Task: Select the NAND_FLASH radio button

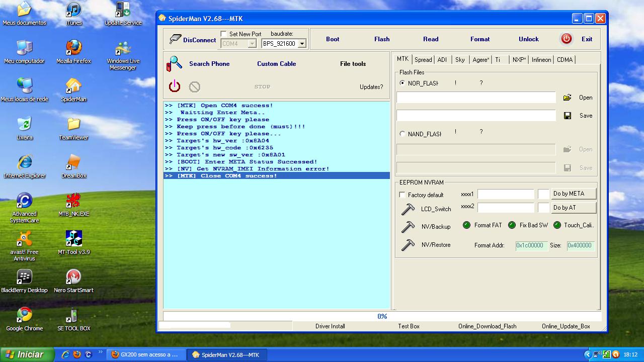Action: 402,134
